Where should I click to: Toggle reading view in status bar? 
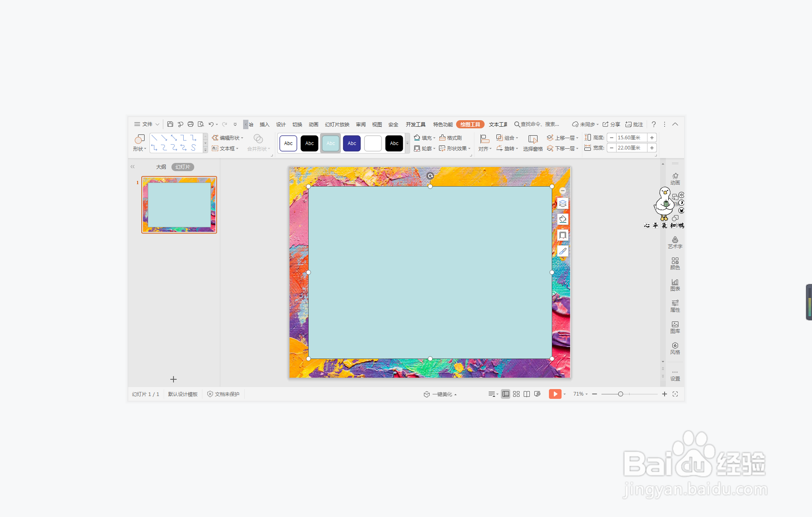[x=527, y=394]
